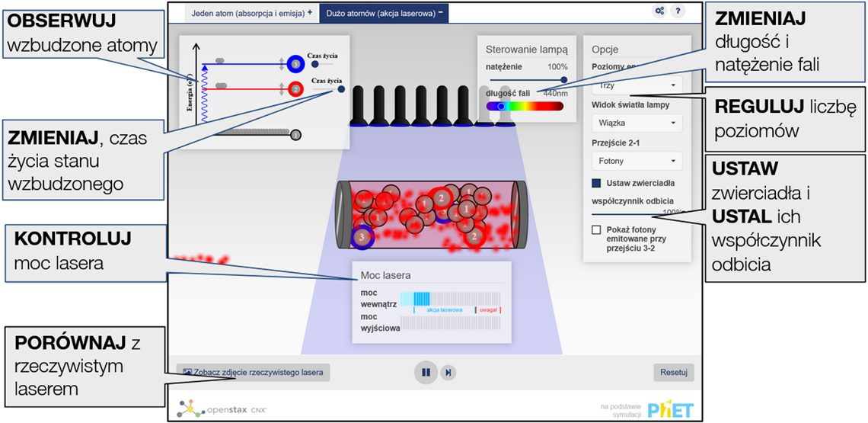
Task: Click the OpenStax CNX logo
Action: pyautogui.click(x=222, y=410)
